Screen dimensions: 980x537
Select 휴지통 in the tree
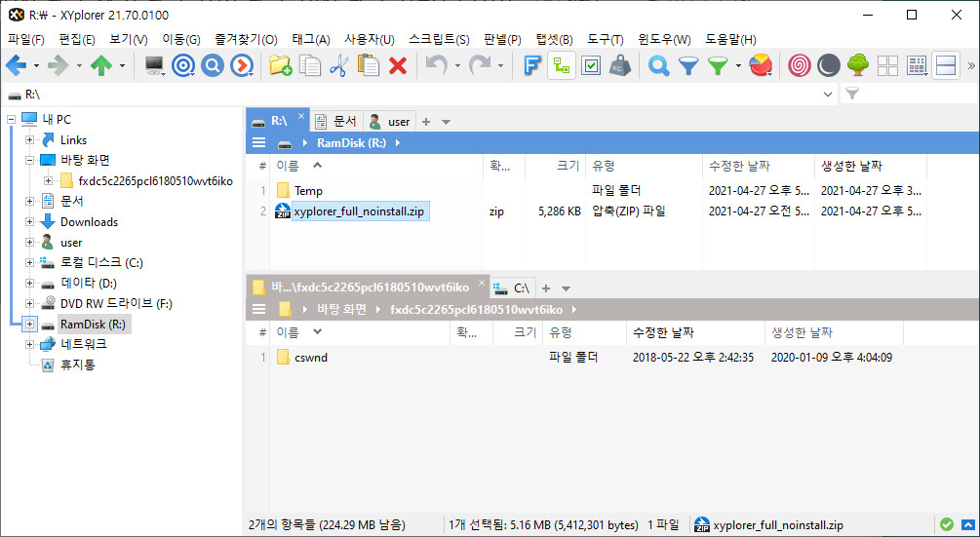(x=77, y=364)
